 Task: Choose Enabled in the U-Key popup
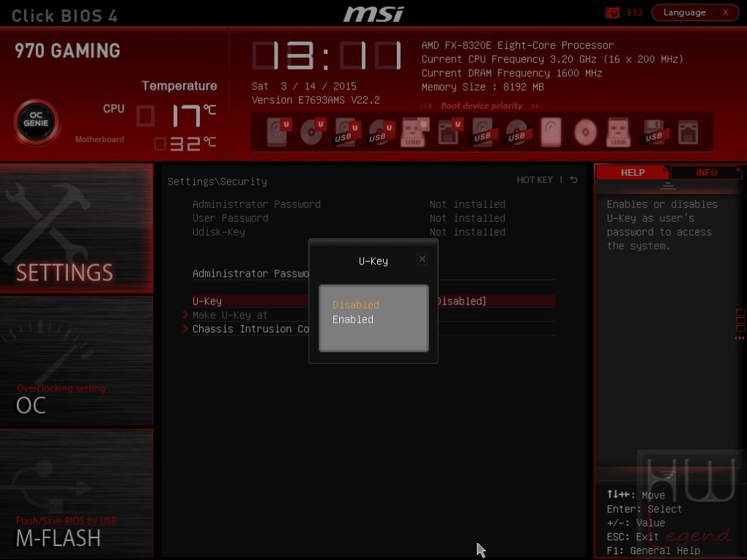[x=353, y=319]
